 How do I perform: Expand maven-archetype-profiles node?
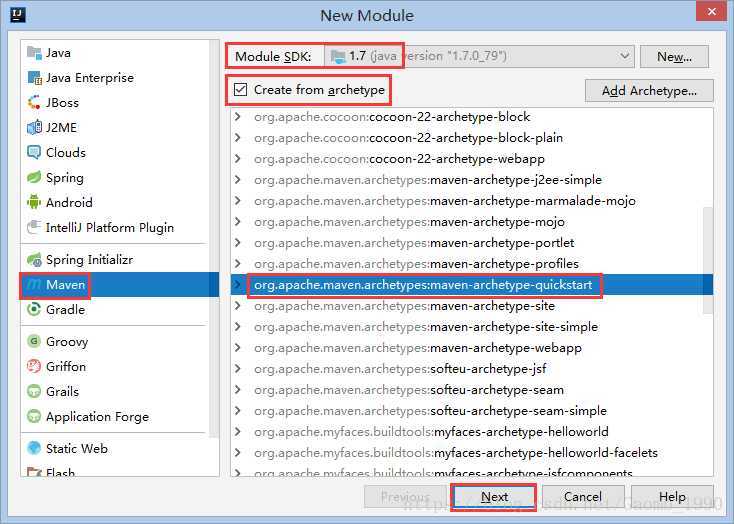(238, 264)
